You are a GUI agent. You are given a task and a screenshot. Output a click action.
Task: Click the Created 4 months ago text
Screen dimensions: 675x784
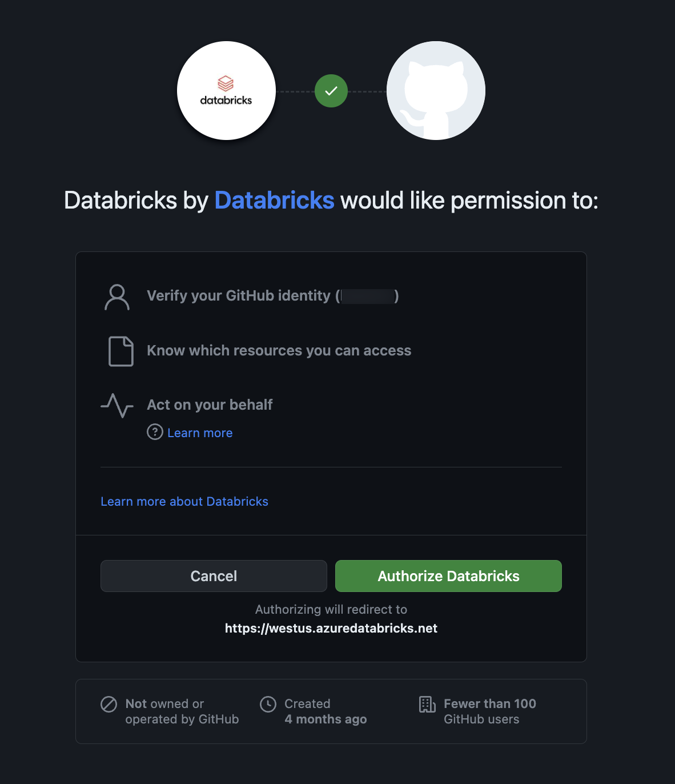coord(326,711)
